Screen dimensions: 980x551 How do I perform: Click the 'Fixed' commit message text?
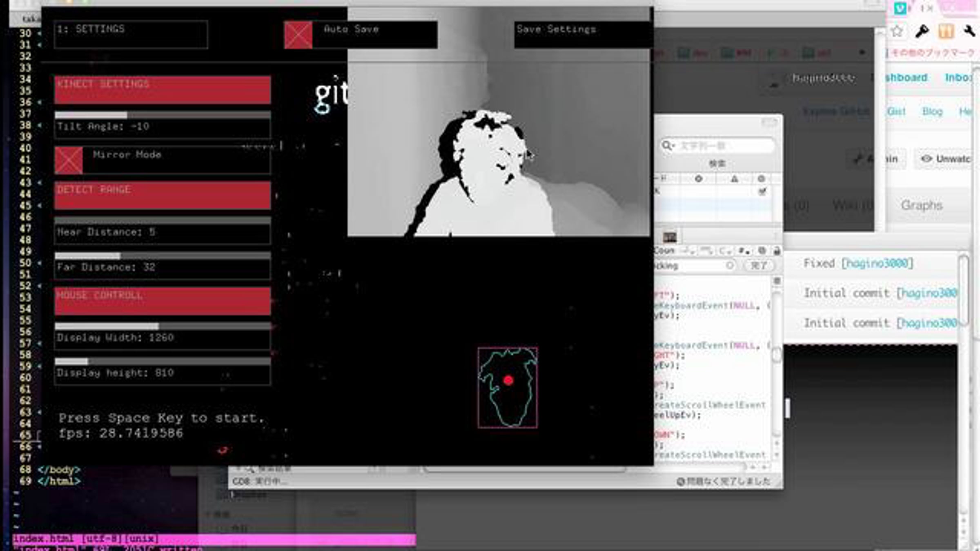(x=819, y=263)
